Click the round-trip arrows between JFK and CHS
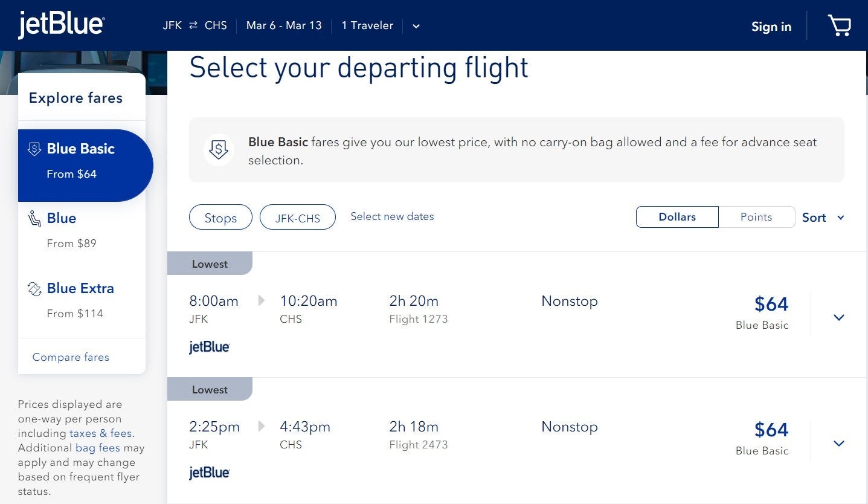 193,25
